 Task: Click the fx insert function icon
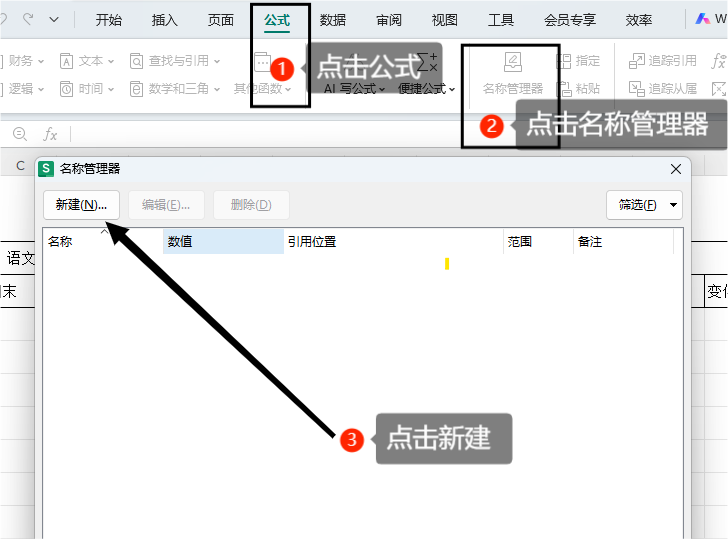[x=50, y=135]
